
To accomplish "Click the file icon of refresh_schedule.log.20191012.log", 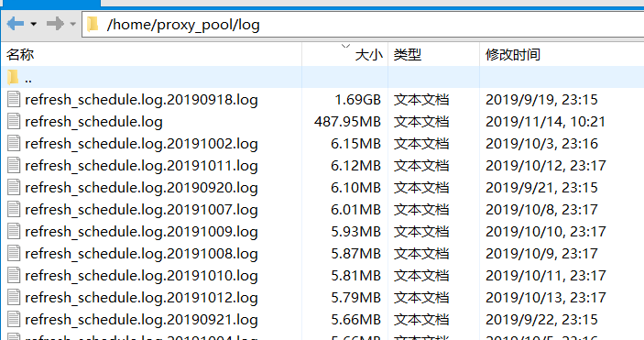I will click(14, 298).
